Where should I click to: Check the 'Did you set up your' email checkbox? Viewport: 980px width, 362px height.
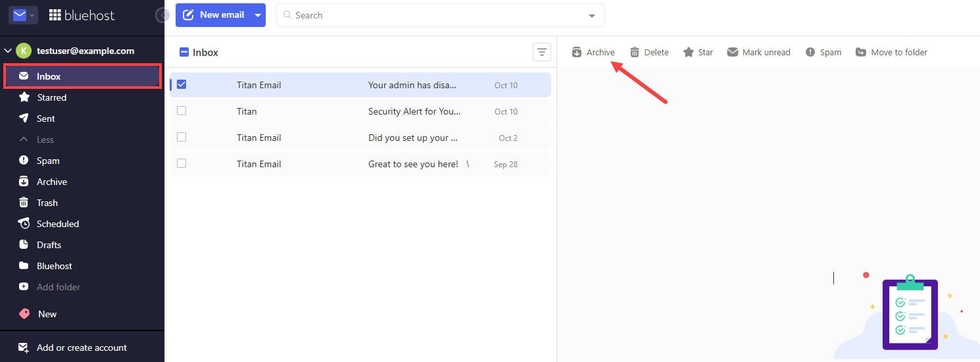[182, 137]
